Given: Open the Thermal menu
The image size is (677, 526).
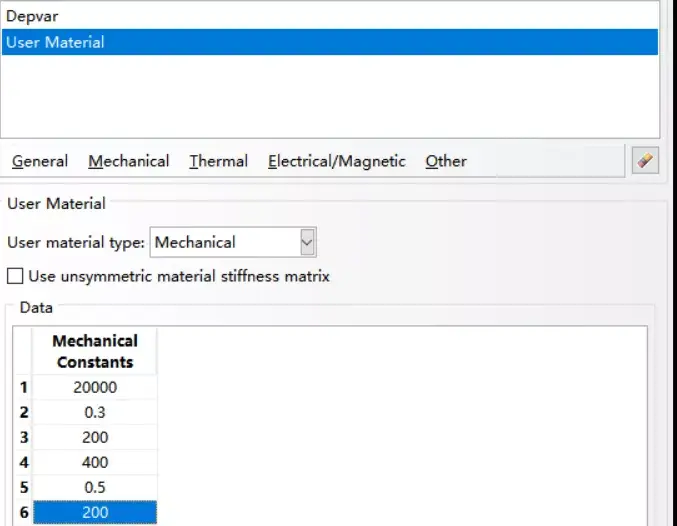Looking at the screenshot, I should [x=218, y=161].
